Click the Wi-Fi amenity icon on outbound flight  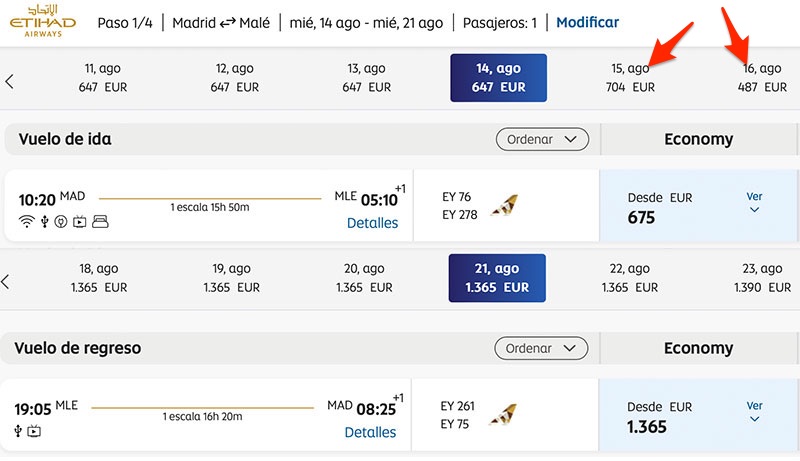point(27,222)
